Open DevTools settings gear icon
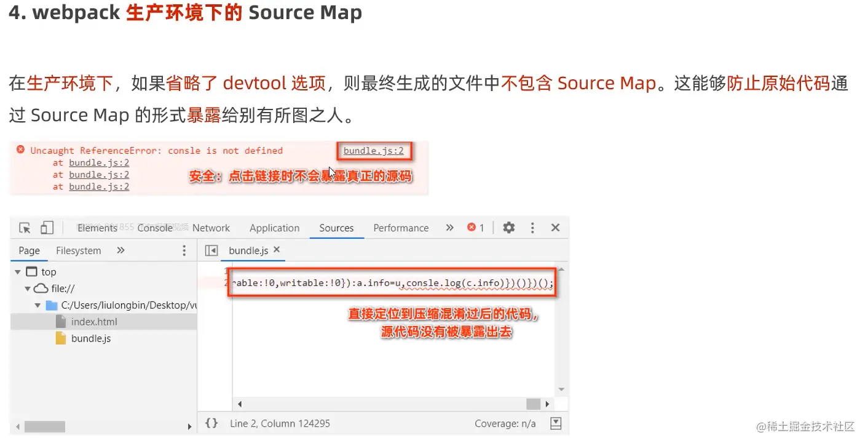 point(508,228)
